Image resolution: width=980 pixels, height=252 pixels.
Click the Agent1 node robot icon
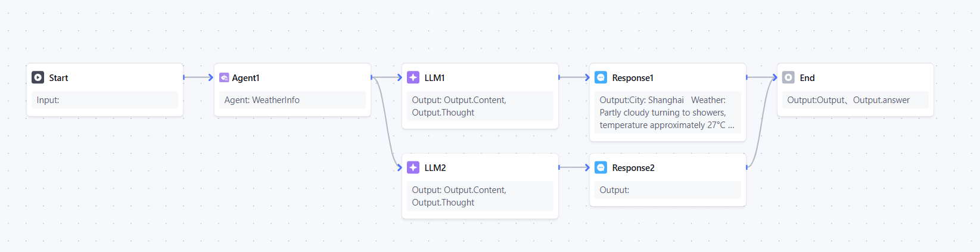pos(224,77)
